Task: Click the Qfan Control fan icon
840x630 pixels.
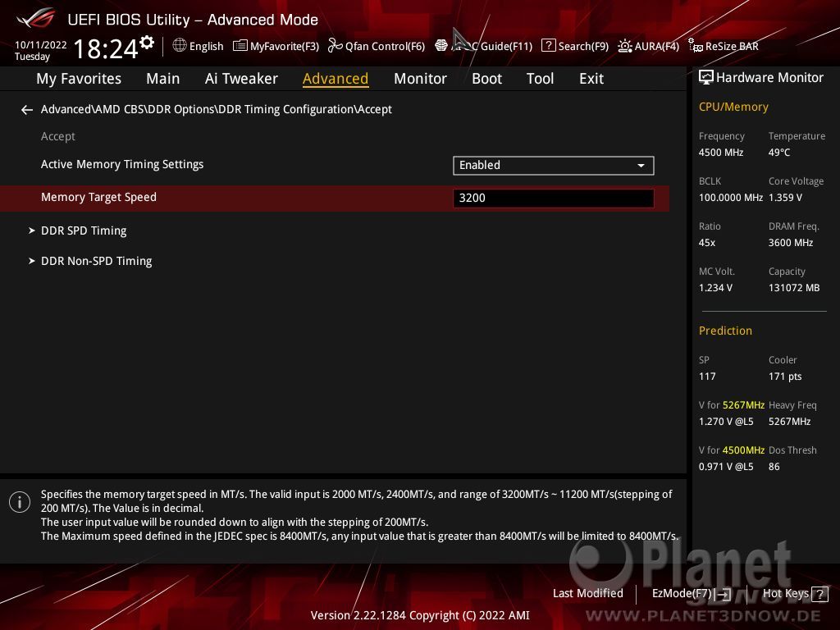Action: point(335,46)
